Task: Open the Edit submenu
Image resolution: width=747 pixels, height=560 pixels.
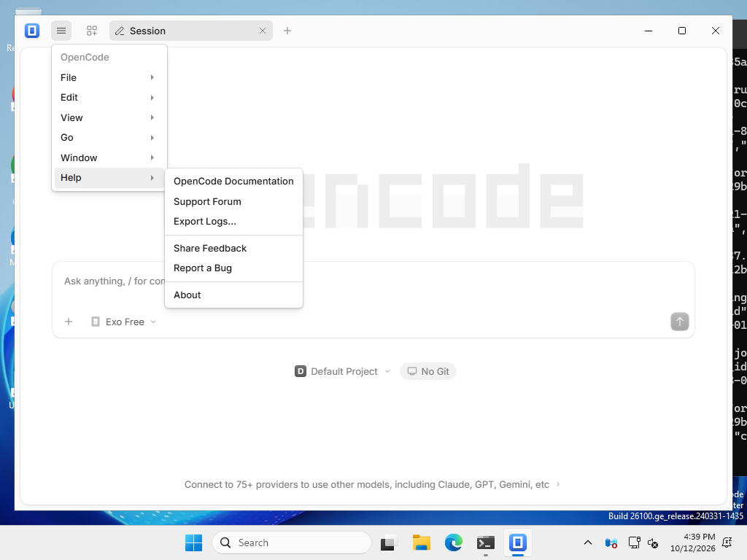Action: (109, 98)
